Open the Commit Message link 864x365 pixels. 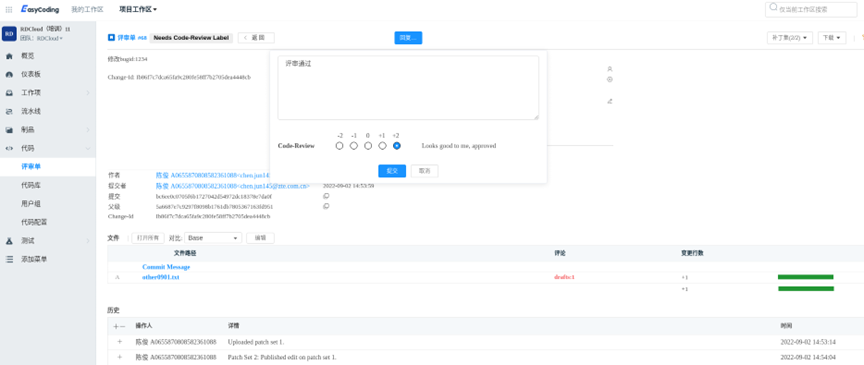[x=166, y=267]
